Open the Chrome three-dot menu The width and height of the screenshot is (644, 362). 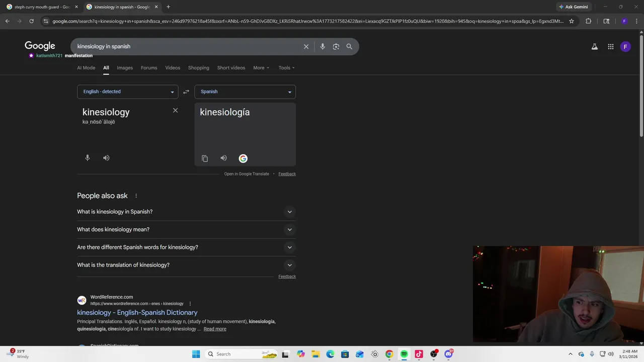pos(637,21)
